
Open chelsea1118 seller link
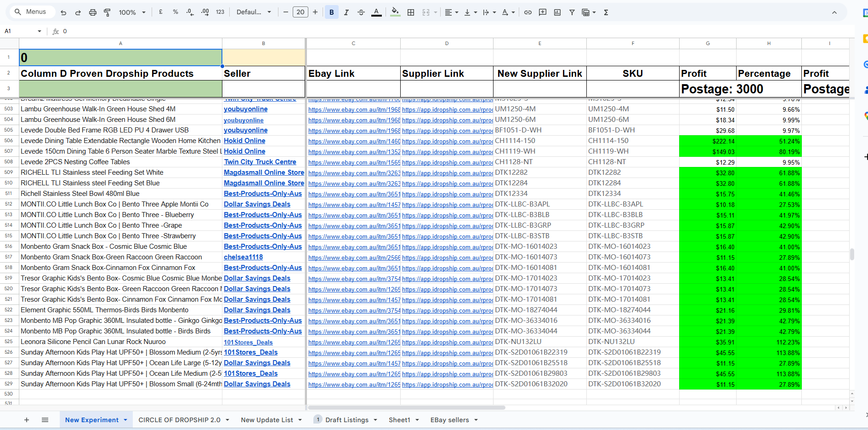243,257
